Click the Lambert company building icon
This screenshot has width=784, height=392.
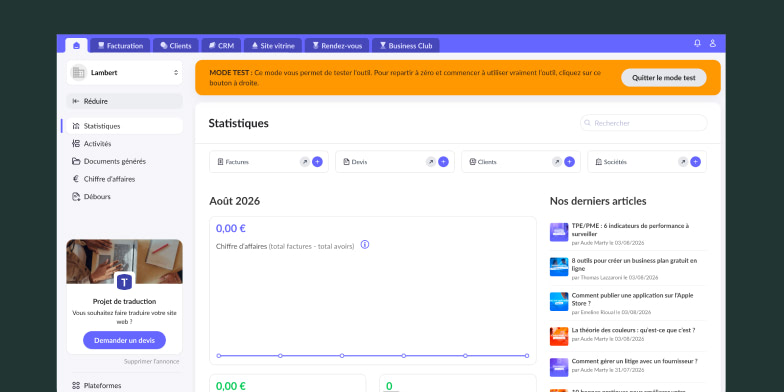78,72
